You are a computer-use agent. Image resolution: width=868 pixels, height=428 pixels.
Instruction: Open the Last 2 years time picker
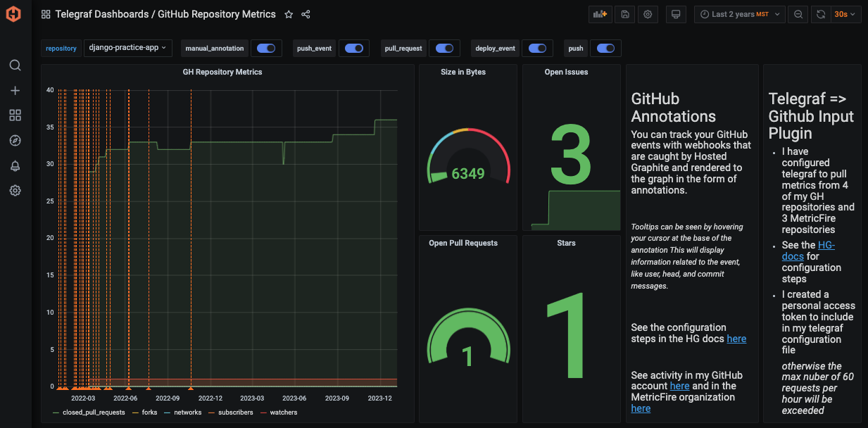click(740, 14)
